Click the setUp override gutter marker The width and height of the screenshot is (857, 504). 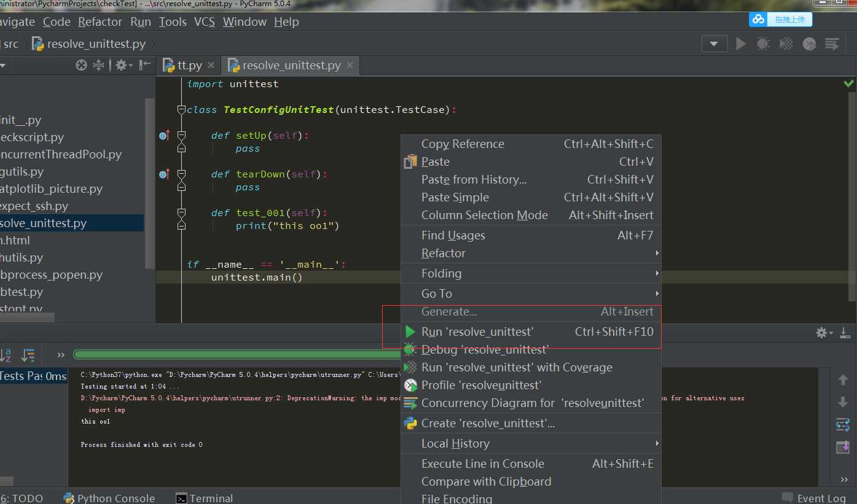click(164, 136)
